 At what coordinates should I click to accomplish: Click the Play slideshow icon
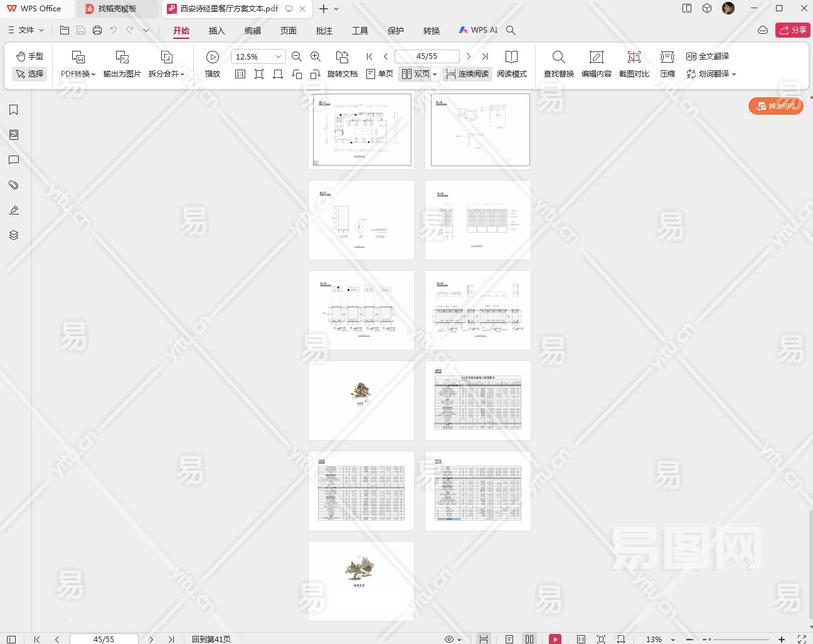click(213, 58)
